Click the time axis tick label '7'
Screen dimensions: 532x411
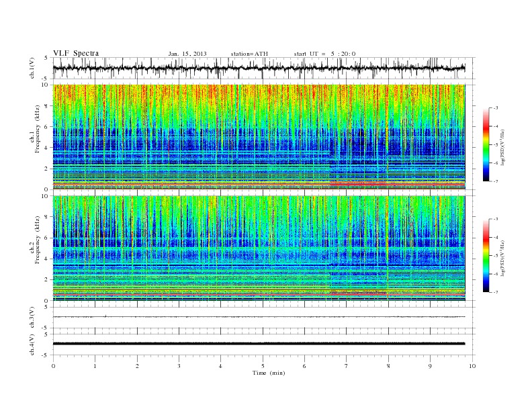coord(347,366)
